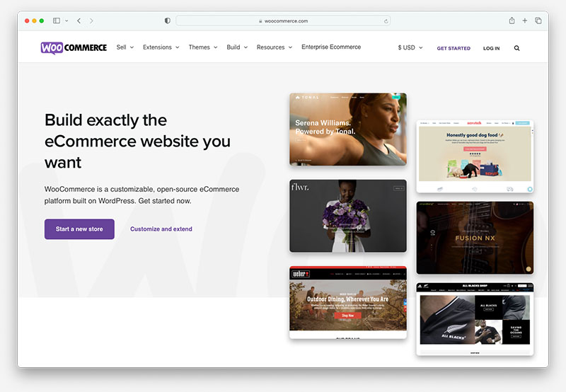The height and width of the screenshot is (392, 566).
Task: Click the woocommerce.com address bar
Action: coord(282,21)
